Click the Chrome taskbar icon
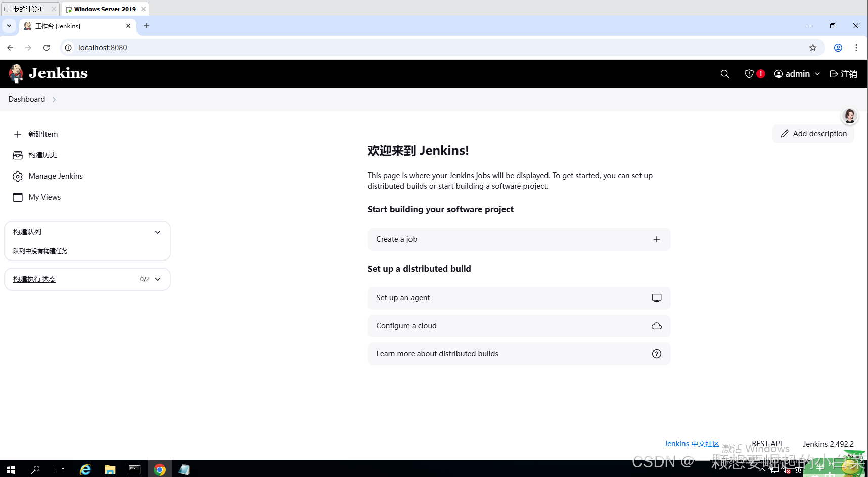The height and width of the screenshot is (477, 868). 160,469
